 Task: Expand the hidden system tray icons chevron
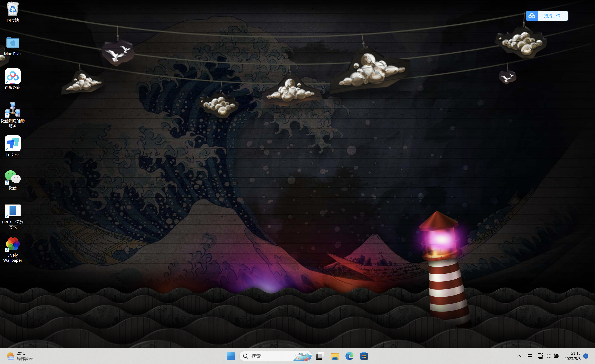[x=519, y=356]
